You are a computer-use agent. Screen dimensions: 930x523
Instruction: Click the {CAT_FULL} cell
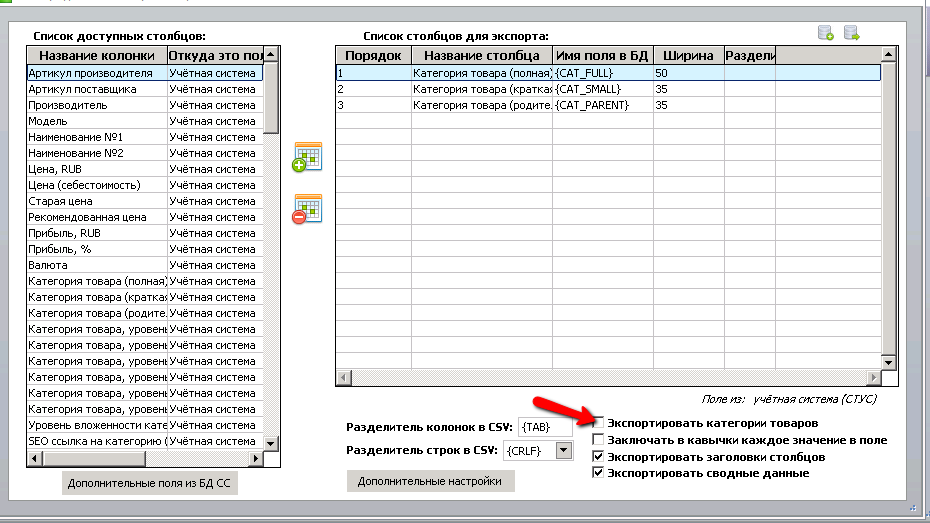tap(603, 73)
